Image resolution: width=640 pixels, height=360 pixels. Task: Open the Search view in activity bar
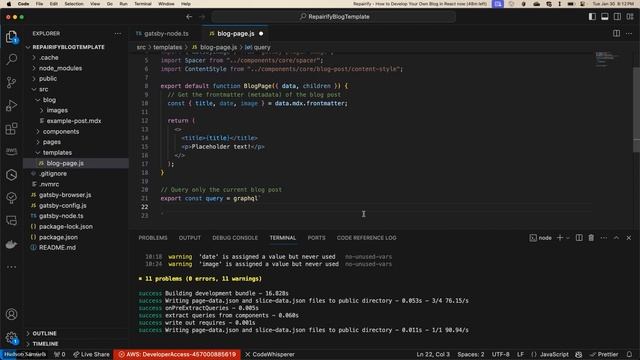[11, 59]
